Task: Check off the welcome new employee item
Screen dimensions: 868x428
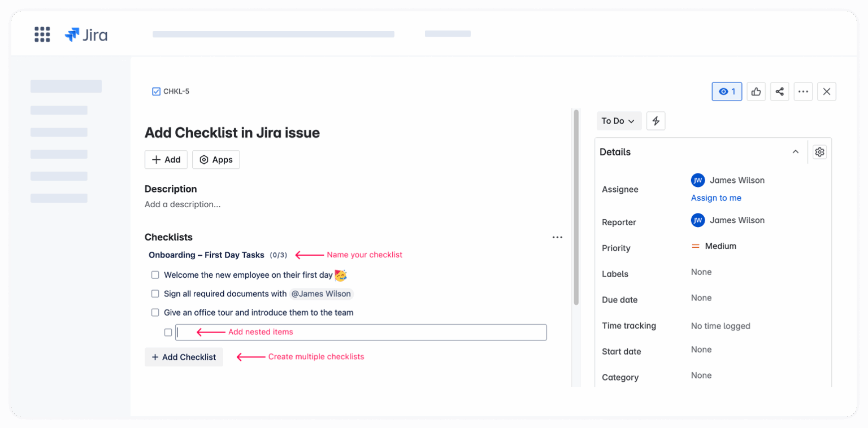Action: coord(155,275)
